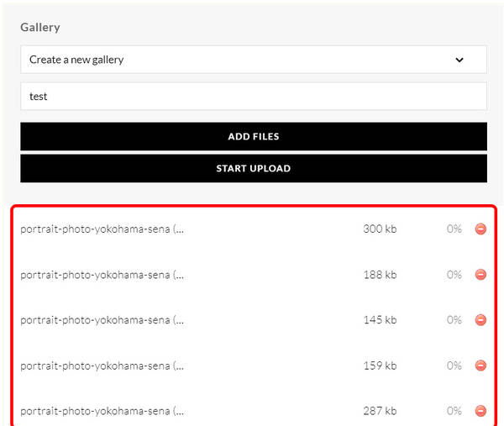504x426 pixels.
Task: Remove the 159 kb file from queue
Action: click(x=480, y=366)
